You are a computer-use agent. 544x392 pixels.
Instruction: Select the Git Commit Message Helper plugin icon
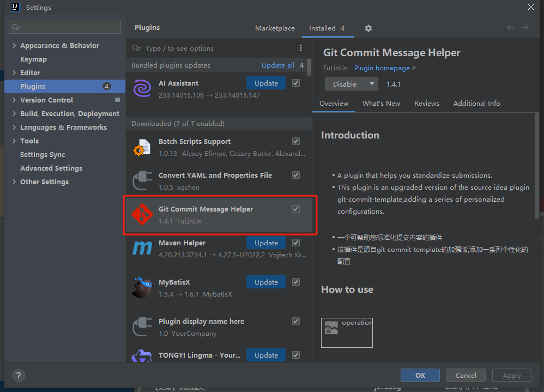[x=142, y=214]
